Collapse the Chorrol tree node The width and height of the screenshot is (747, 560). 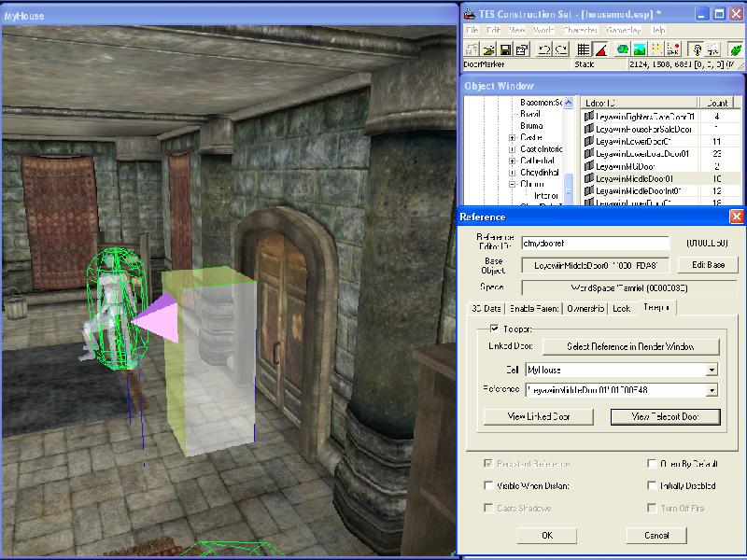512,184
